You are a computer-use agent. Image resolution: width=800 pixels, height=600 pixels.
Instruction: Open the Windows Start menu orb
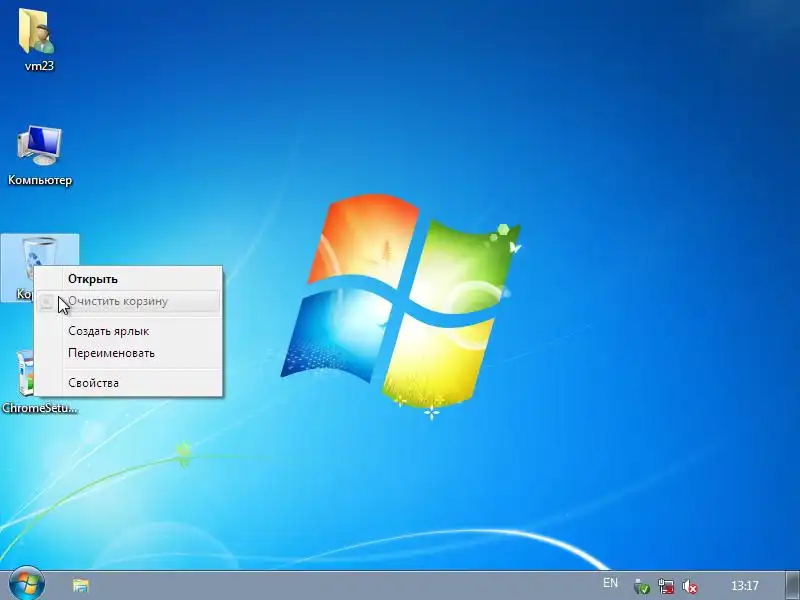(x=27, y=584)
